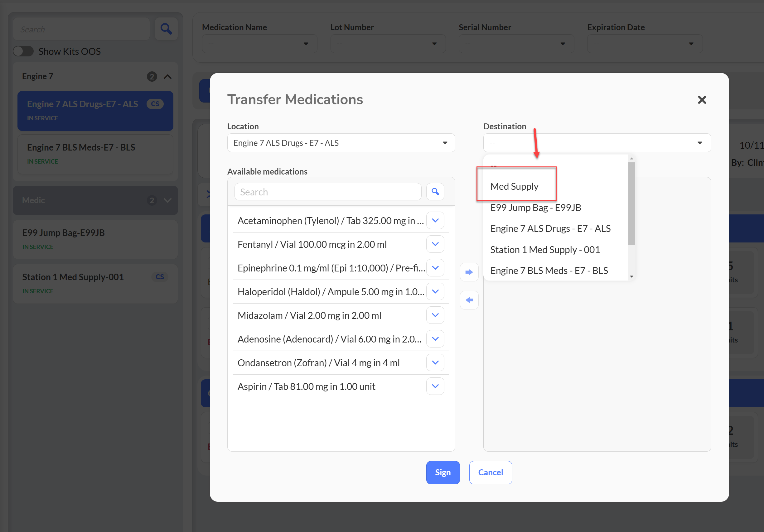764x532 pixels.
Task: Click the Fentanyl / Vial 100.00 mcg text
Action: pos(312,244)
